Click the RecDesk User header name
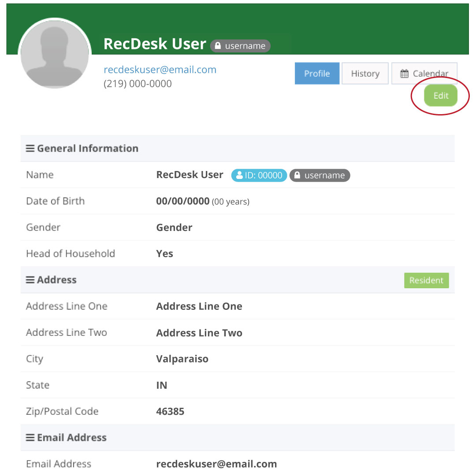The width and height of the screenshot is (476, 476). 154,44
